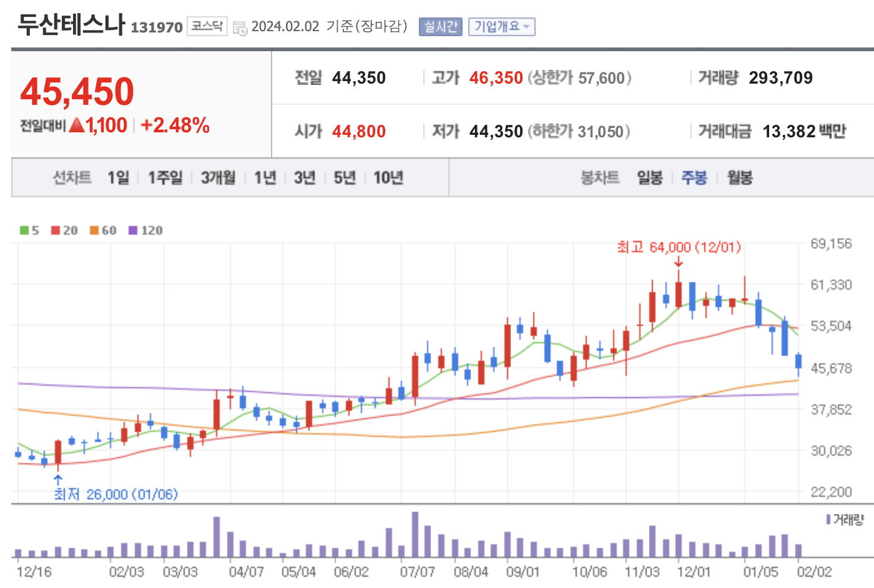This screenshot has height=588, width=874.
Task: Click the 거래량 volume legend marker
Action: 828,519
